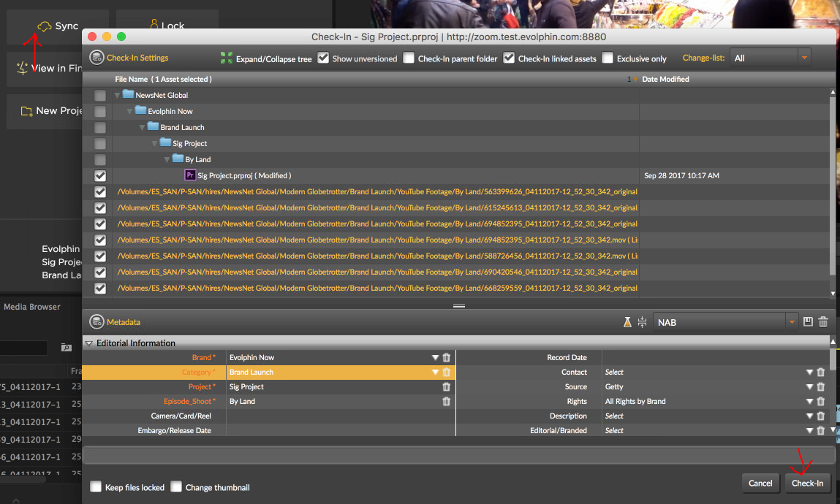
Task: Click the Record Date value field
Action: tap(716, 357)
